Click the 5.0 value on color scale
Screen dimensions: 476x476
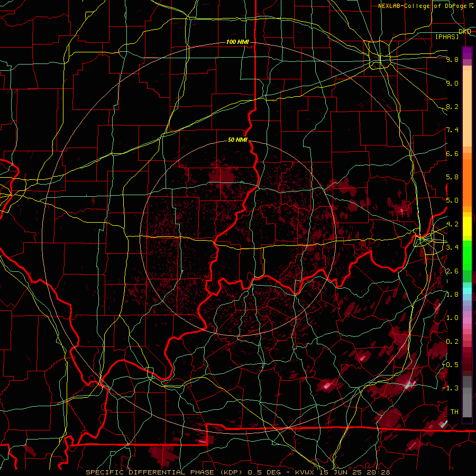(452, 200)
